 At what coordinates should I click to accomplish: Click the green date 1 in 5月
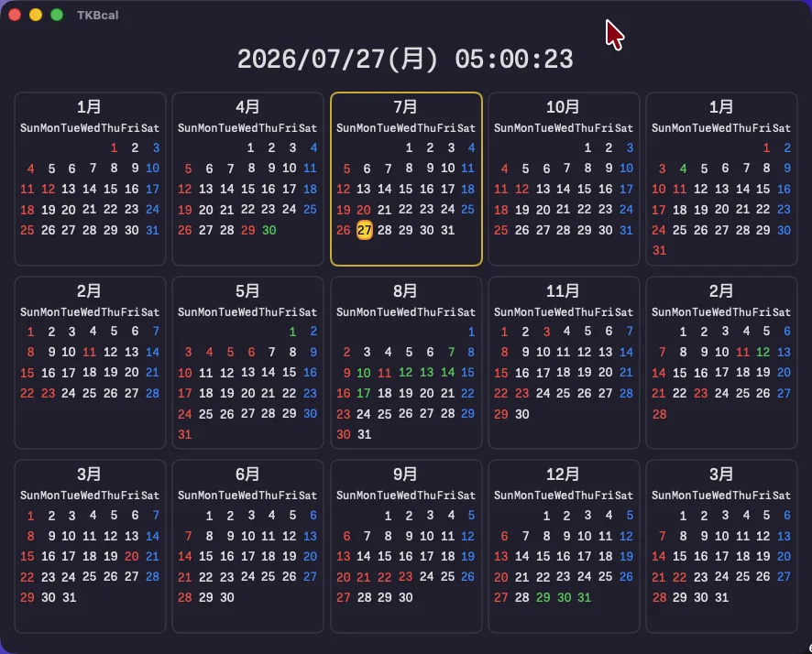[x=292, y=332]
